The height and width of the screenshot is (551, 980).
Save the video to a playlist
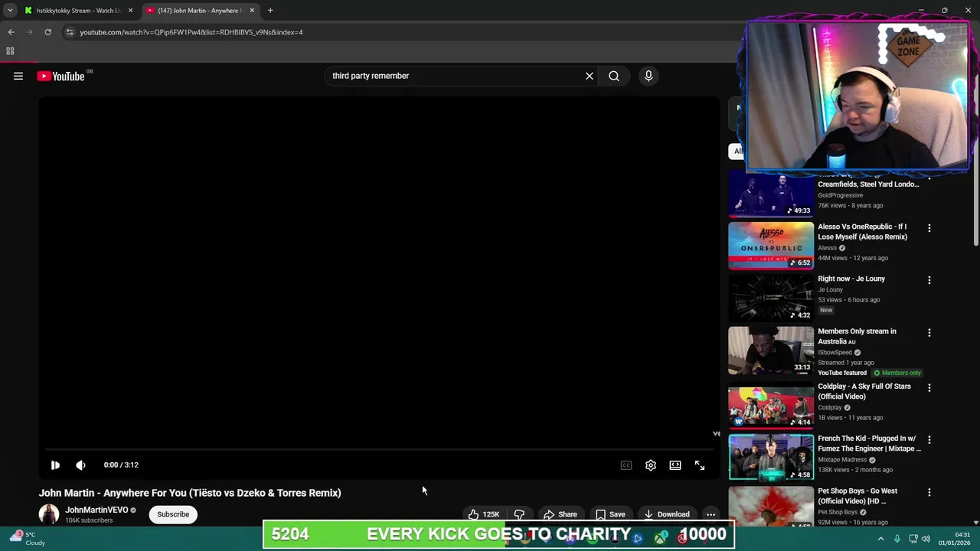tap(610, 514)
